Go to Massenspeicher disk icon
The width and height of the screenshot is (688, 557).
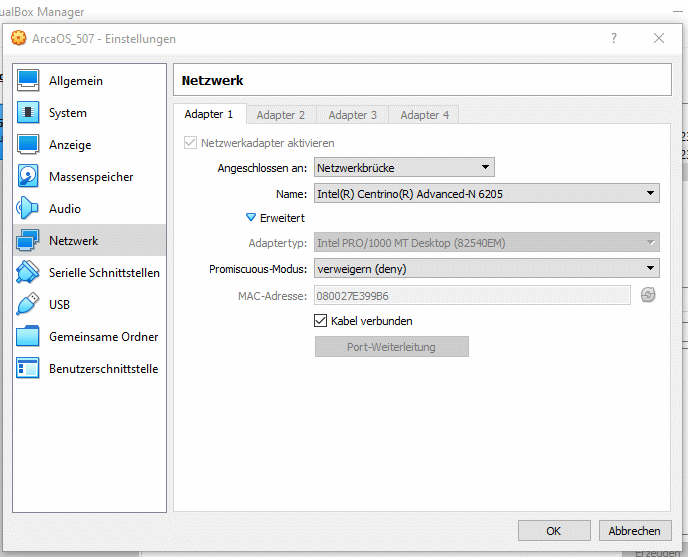click(28, 176)
